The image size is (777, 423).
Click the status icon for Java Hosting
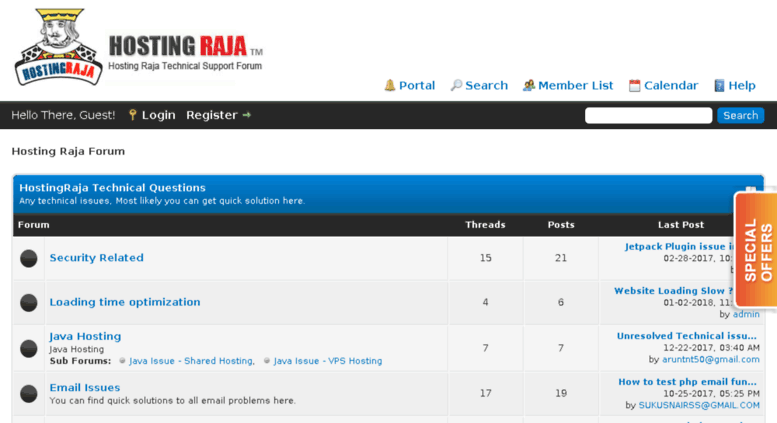point(29,348)
